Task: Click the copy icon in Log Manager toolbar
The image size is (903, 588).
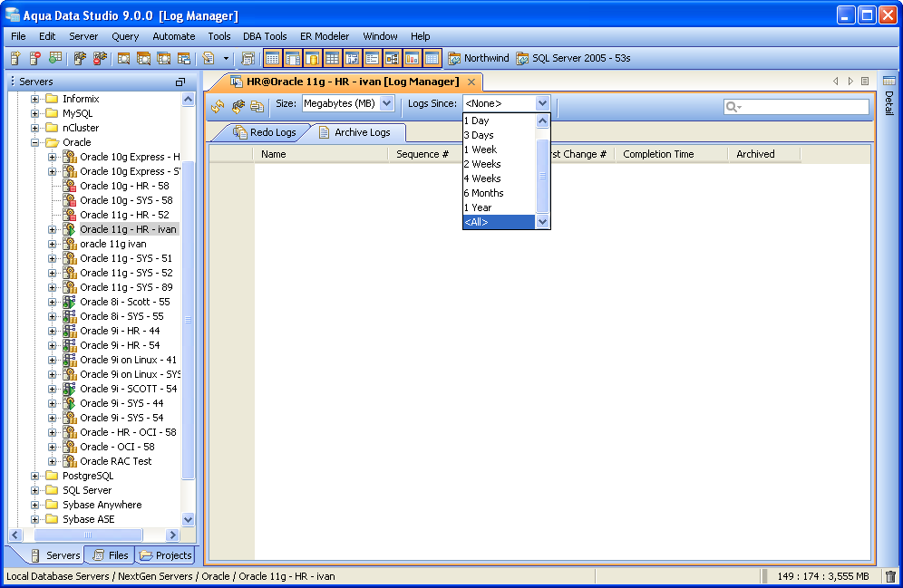Action: pyautogui.click(x=257, y=106)
